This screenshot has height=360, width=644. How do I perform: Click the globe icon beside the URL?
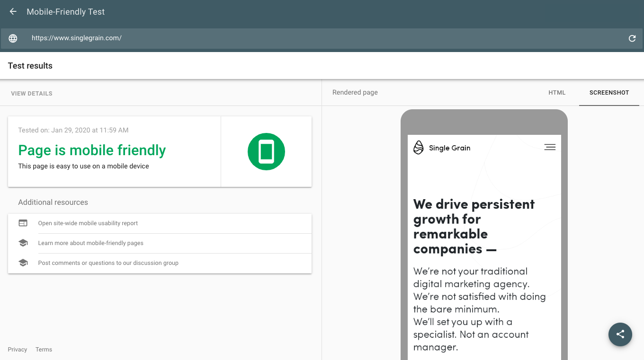click(x=13, y=38)
